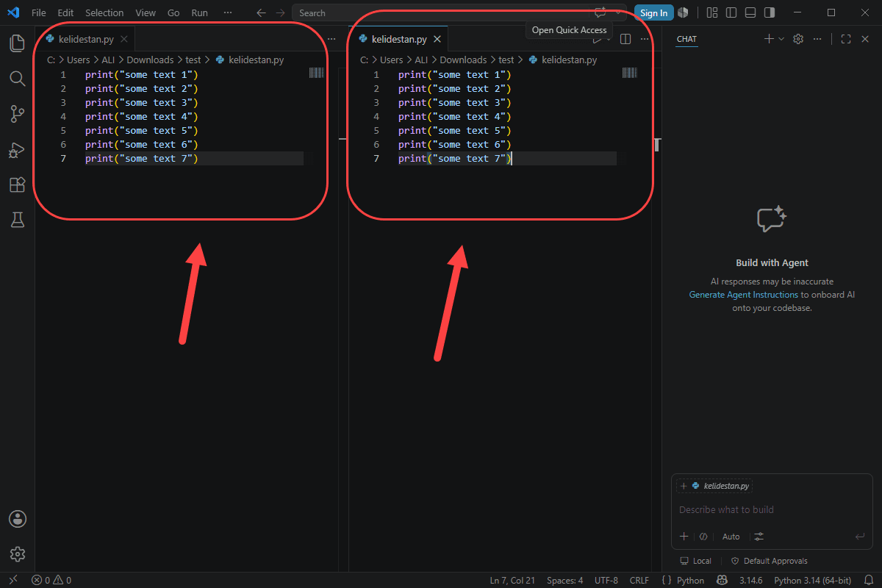
Task: Click the split editor right icon
Action: (625, 39)
